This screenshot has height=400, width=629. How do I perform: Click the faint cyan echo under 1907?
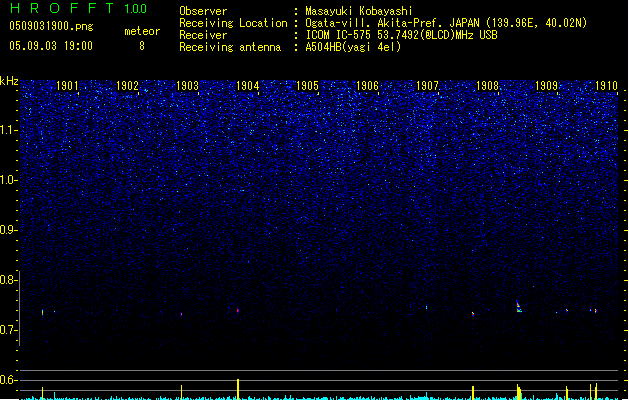point(426,307)
